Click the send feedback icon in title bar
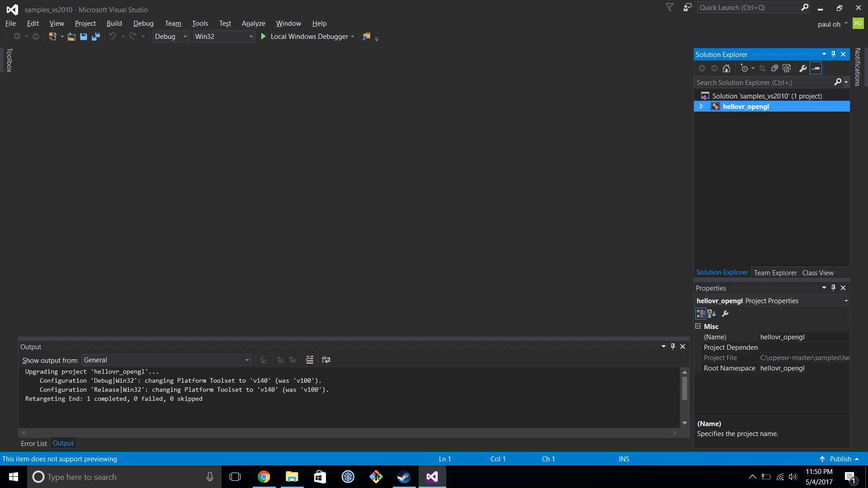Image resolution: width=868 pixels, height=488 pixels. 688,7
